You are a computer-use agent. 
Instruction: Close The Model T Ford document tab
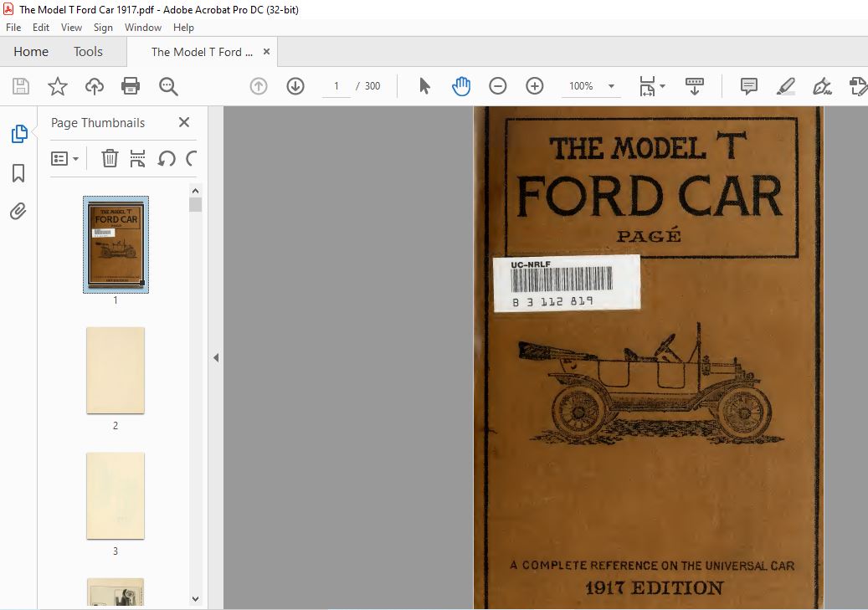click(266, 52)
